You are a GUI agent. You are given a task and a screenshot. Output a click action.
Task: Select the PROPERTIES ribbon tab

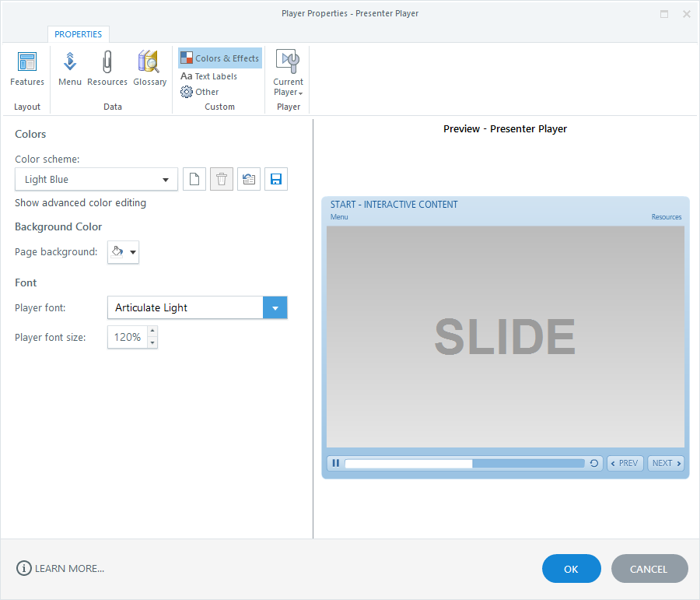(79, 34)
